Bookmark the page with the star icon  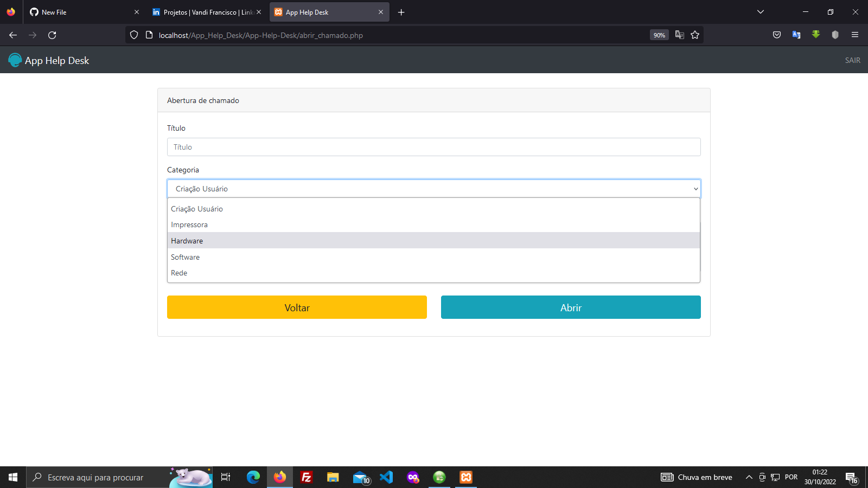click(695, 35)
